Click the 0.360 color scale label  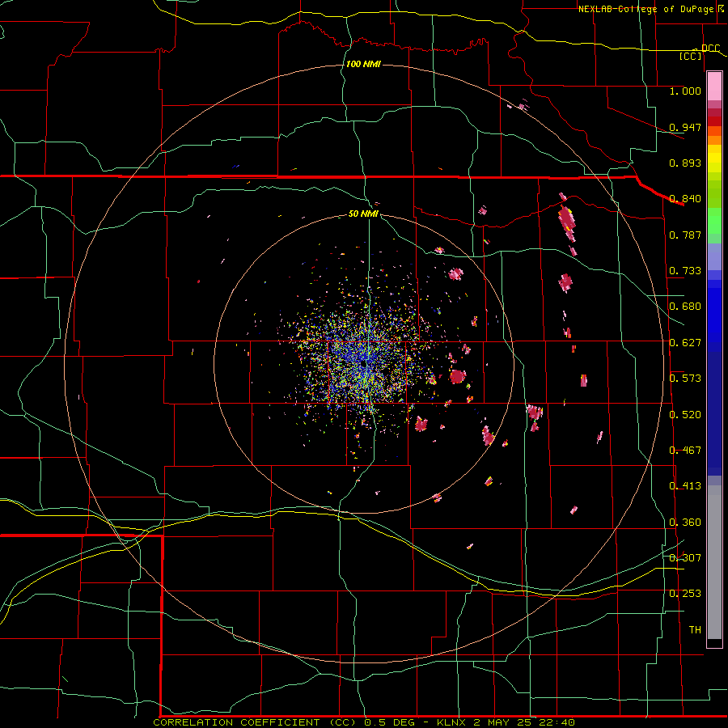tap(685, 523)
